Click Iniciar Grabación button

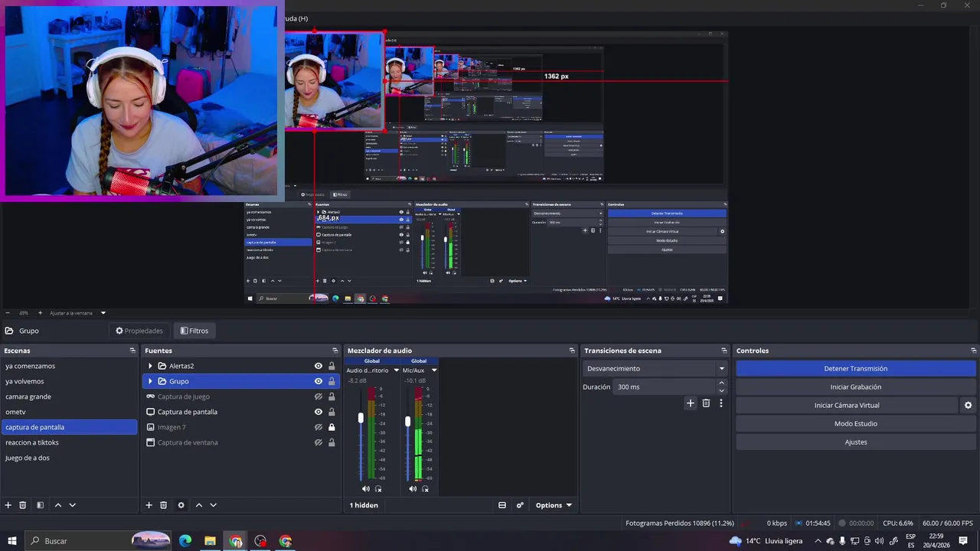855,387
